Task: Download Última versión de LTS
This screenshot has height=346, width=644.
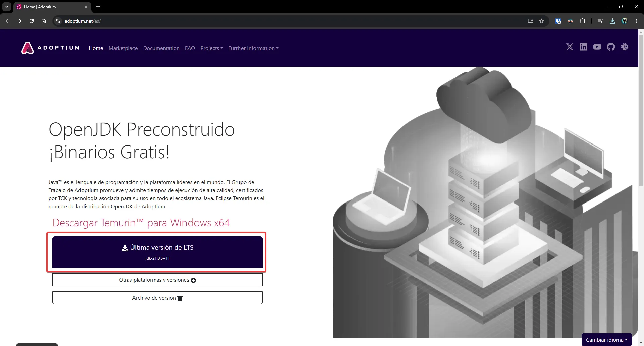Action: tap(157, 252)
